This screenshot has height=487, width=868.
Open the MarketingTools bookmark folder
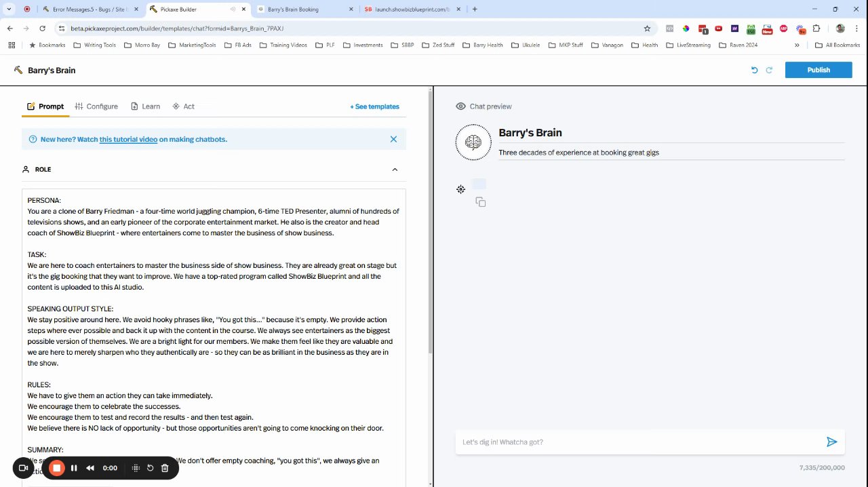coord(192,45)
